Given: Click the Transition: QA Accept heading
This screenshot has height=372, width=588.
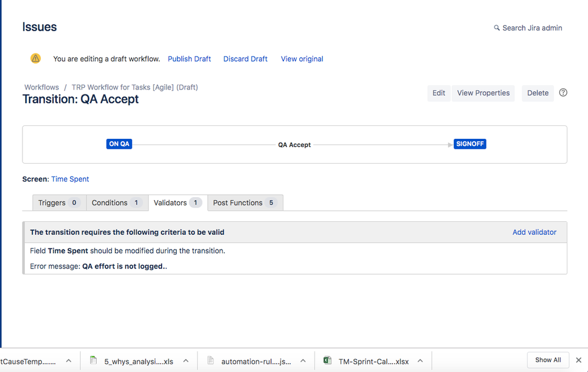Looking at the screenshot, I should point(81,99).
